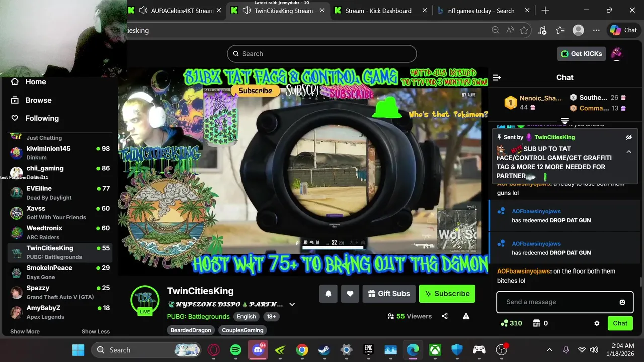Click the Read aloud icon

pyautogui.click(x=510, y=30)
